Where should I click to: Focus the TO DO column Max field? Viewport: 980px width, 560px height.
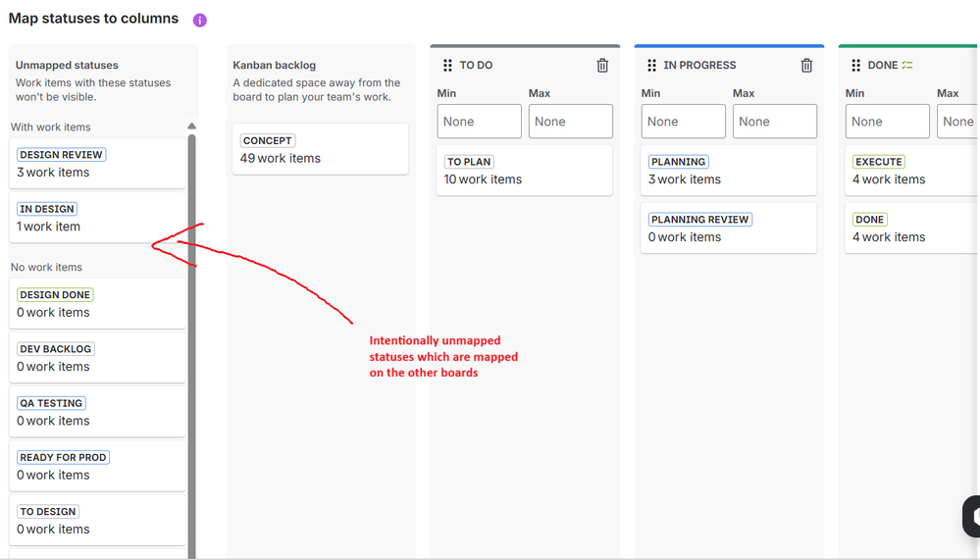(x=571, y=122)
